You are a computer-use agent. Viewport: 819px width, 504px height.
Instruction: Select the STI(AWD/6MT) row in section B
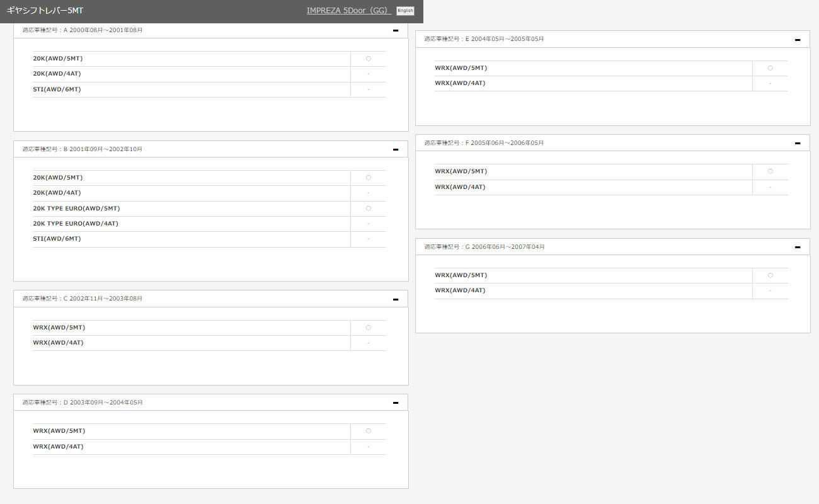coord(57,239)
